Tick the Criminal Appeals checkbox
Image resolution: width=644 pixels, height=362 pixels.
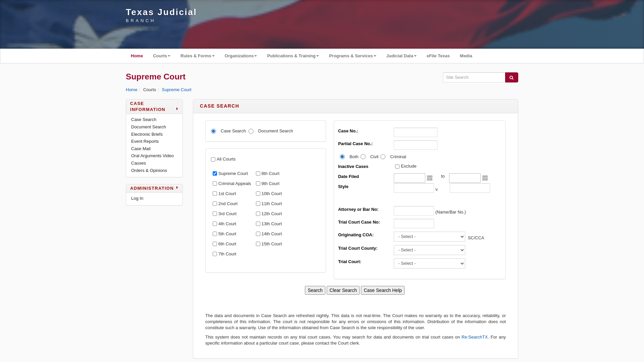click(215, 184)
